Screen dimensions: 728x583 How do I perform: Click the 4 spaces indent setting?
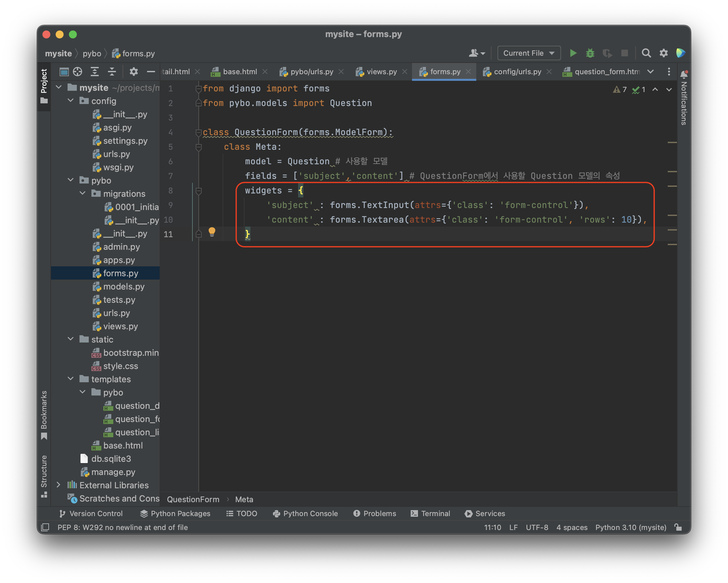572,527
